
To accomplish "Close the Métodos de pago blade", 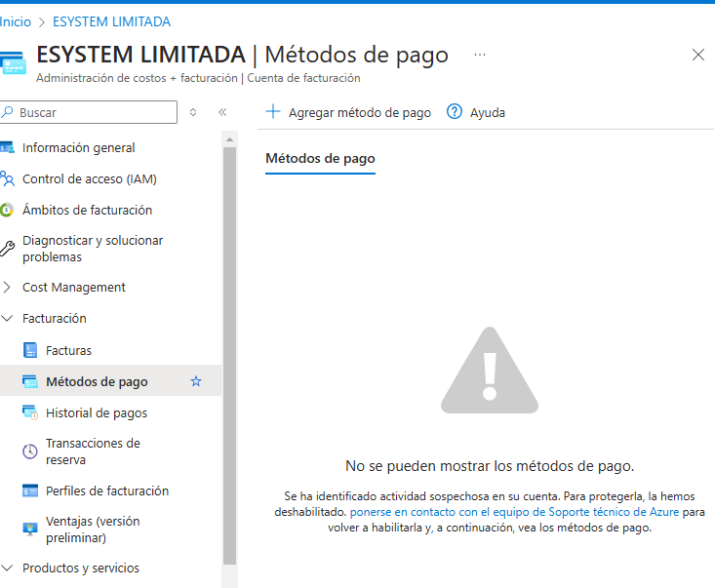I will pos(698,55).
